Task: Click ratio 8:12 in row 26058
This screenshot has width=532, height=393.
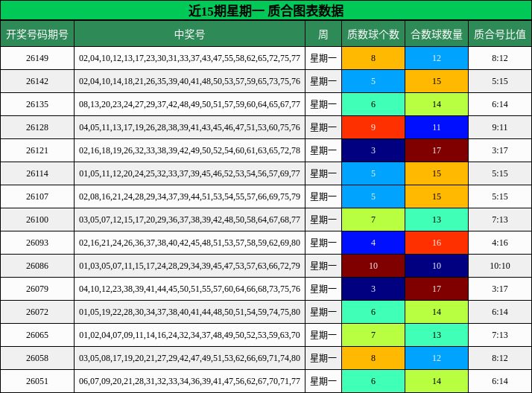Action: 500,357
